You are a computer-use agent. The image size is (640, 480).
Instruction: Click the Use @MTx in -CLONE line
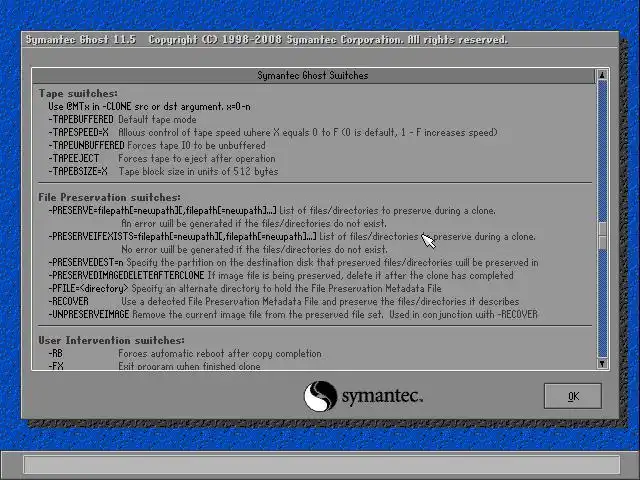[149, 107]
